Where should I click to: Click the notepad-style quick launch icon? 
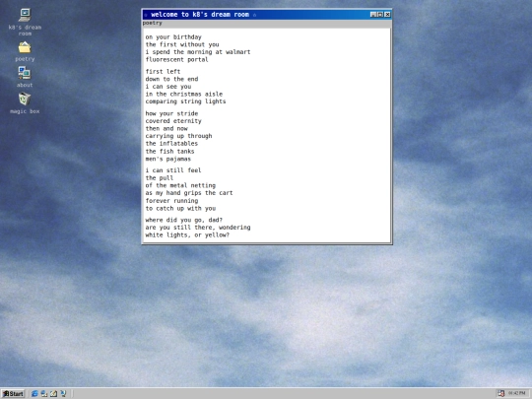tap(53, 393)
